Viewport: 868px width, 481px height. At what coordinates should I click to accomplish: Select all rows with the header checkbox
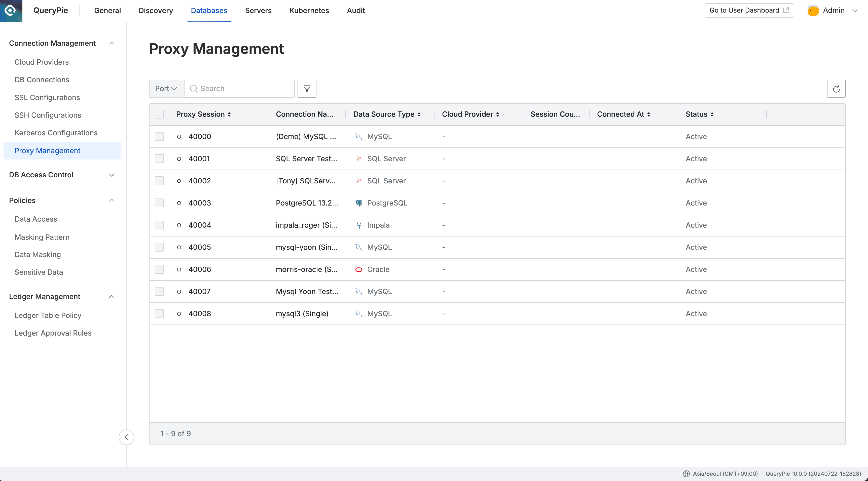click(x=159, y=114)
